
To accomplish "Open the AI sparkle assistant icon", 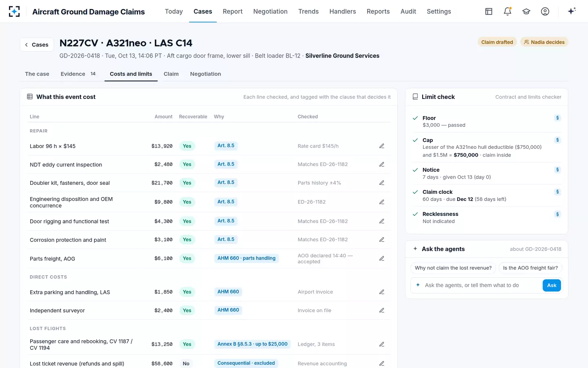I will (572, 11).
